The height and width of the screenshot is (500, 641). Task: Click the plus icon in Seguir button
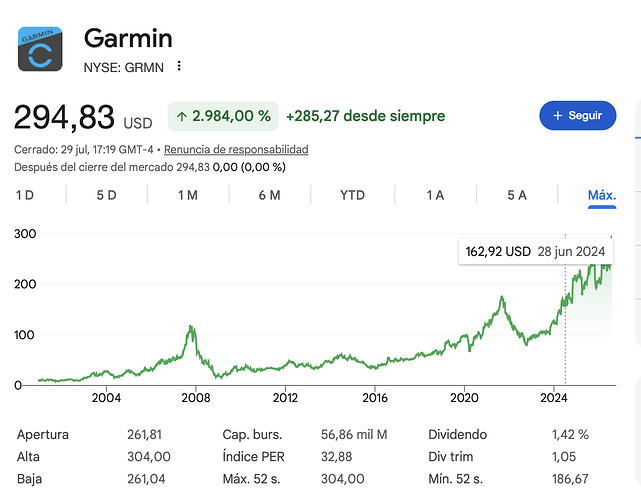558,116
